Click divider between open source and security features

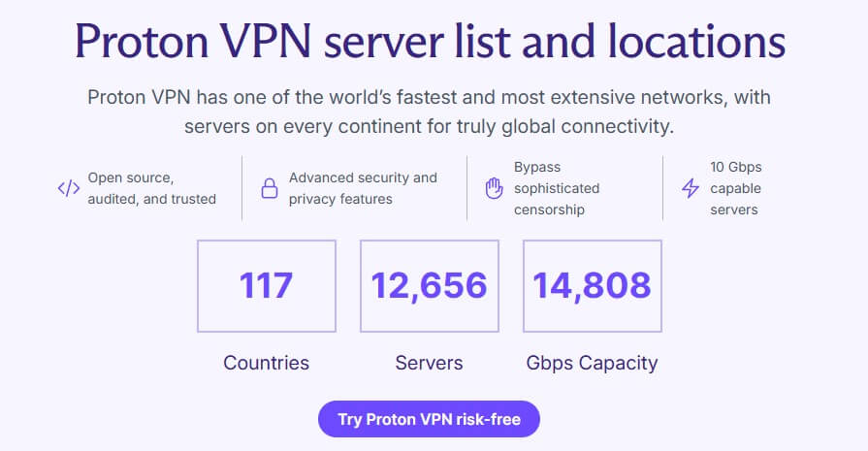pyautogui.click(x=242, y=188)
